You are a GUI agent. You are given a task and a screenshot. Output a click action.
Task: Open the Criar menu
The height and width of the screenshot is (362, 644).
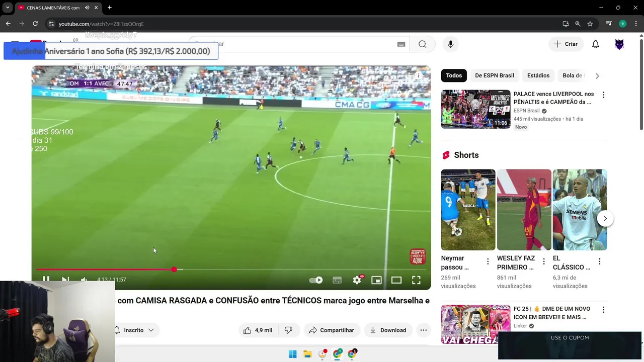coord(566,44)
